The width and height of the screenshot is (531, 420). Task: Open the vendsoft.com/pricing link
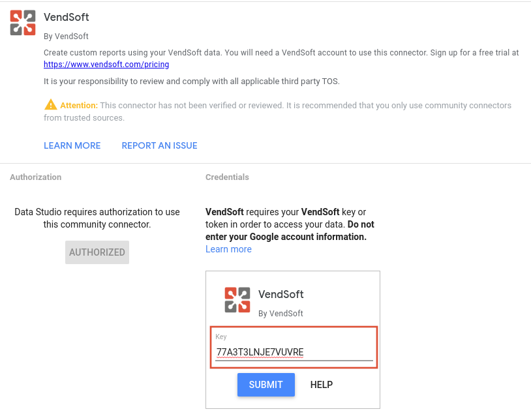(x=106, y=65)
